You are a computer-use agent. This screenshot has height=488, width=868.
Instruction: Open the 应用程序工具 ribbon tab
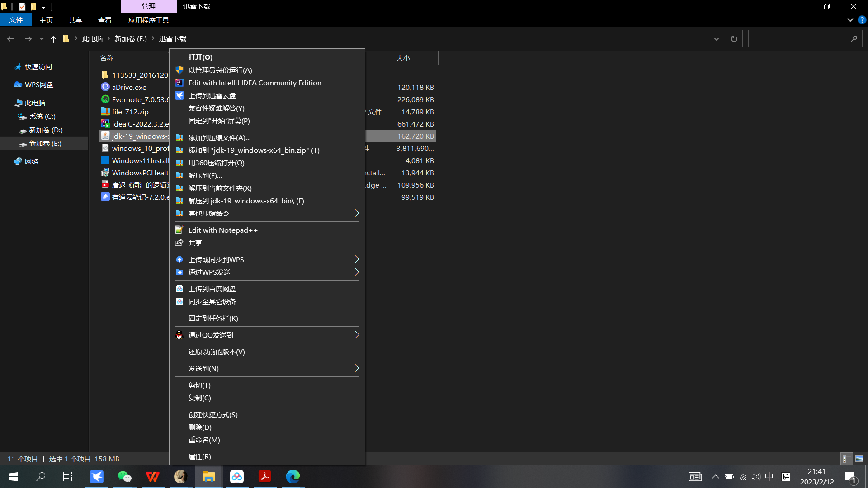pyautogui.click(x=149, y=20)
